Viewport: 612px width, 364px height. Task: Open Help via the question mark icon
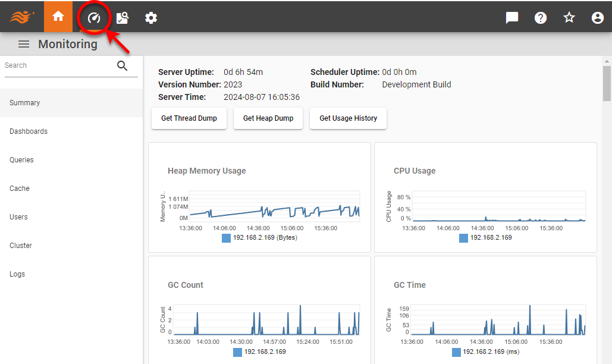point(540,17)
